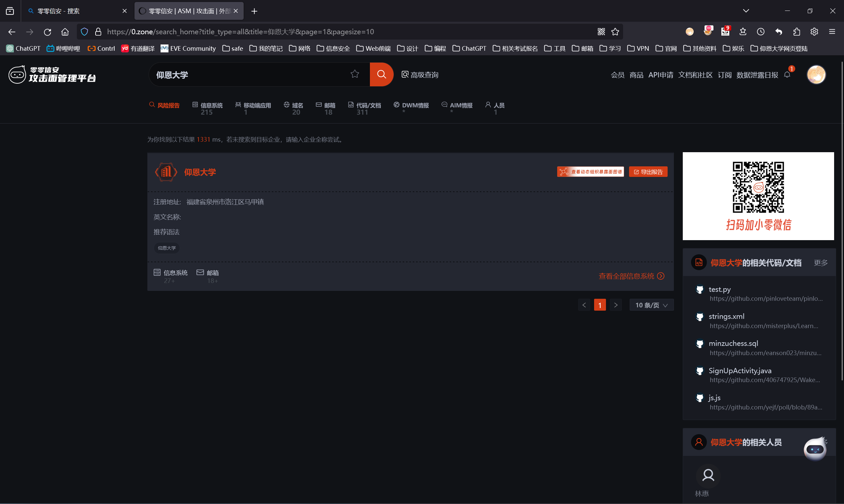The image size is (844, 504).
Task: Switch to the 域名 20 tab
Action: (293, 108)
